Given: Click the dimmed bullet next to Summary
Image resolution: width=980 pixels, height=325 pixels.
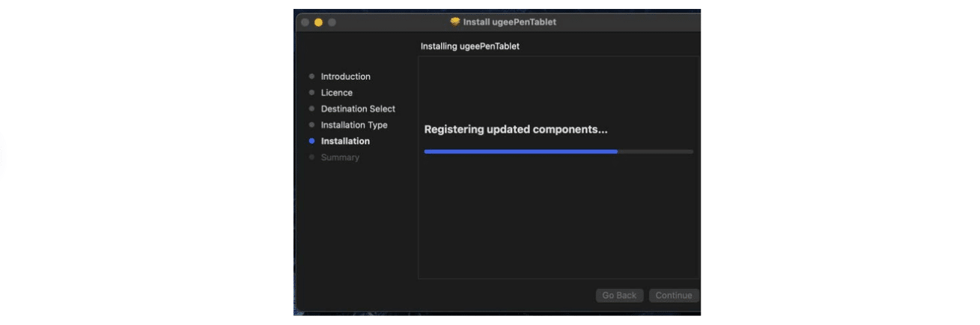Looking at the screenshot, I should [311, 157].
